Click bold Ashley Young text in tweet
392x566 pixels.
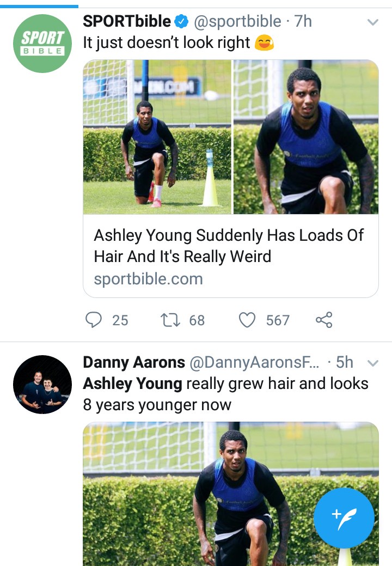pos(132,384)
